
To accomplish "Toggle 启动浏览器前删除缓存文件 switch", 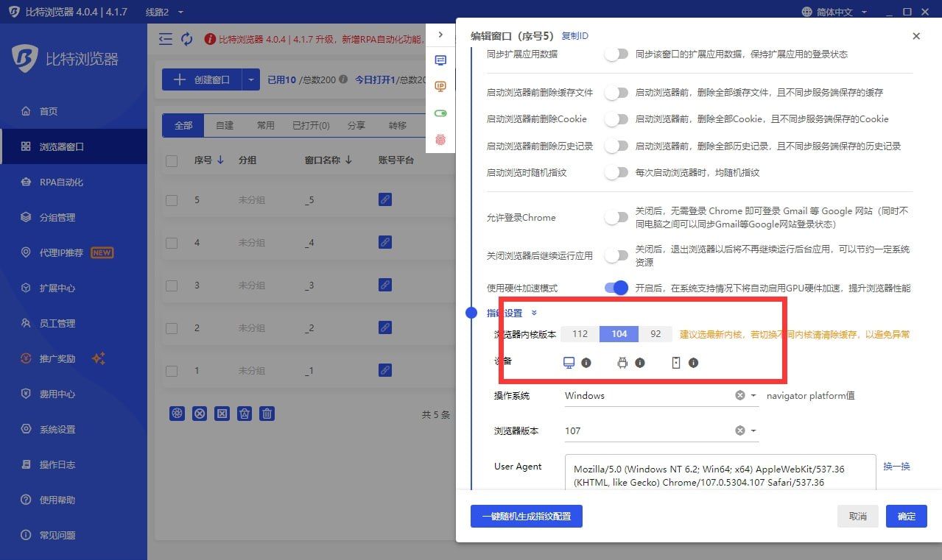I will pos(616,93).
